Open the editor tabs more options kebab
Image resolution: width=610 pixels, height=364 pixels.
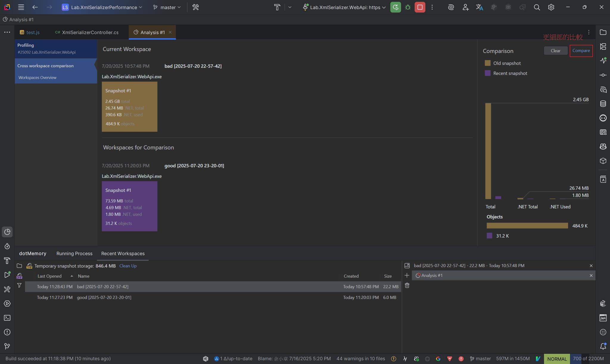coord(589,32)
